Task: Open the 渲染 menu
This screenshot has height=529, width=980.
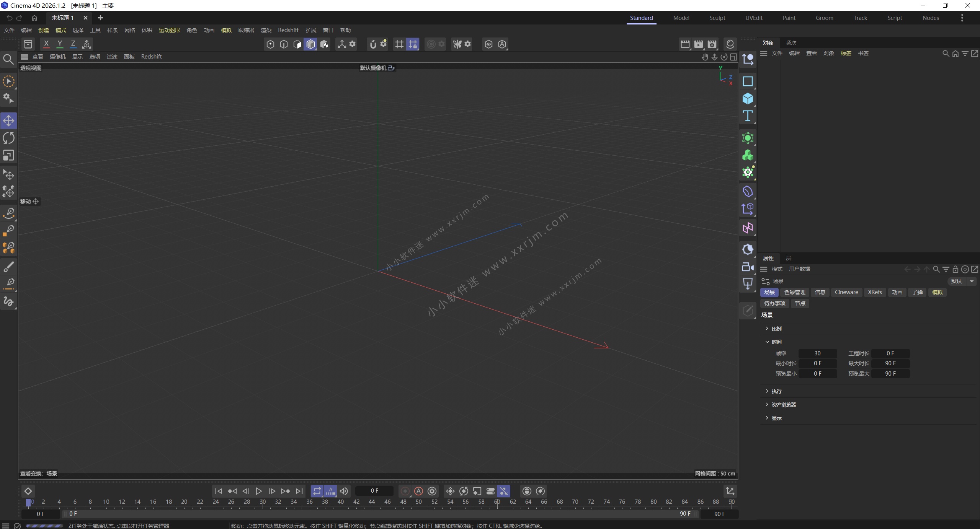Action: 266,30
